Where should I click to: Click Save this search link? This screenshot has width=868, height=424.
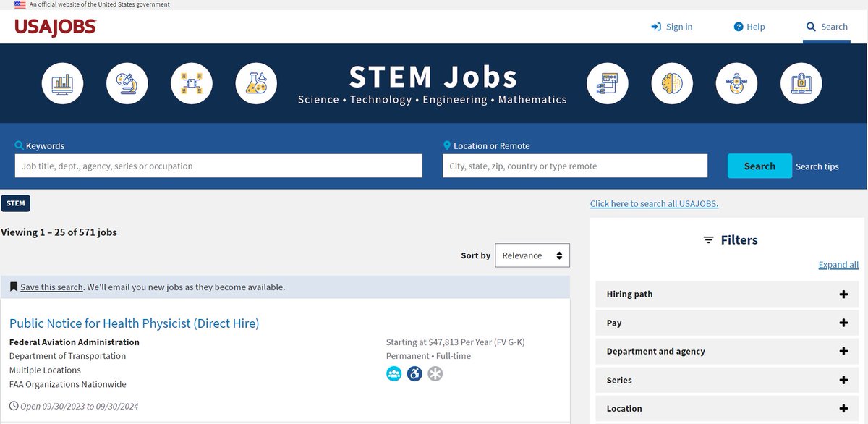click(x=51, y=287)
